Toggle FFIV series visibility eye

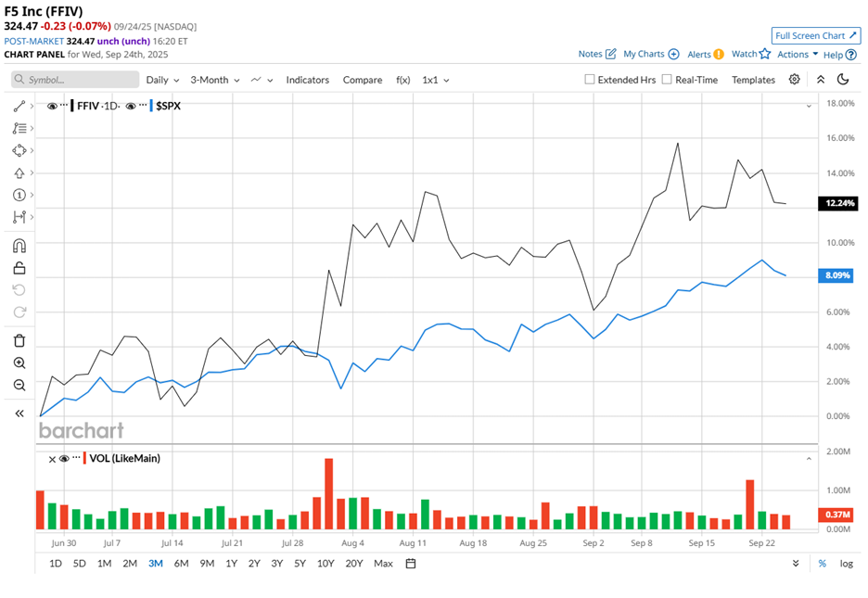(52, 106)
